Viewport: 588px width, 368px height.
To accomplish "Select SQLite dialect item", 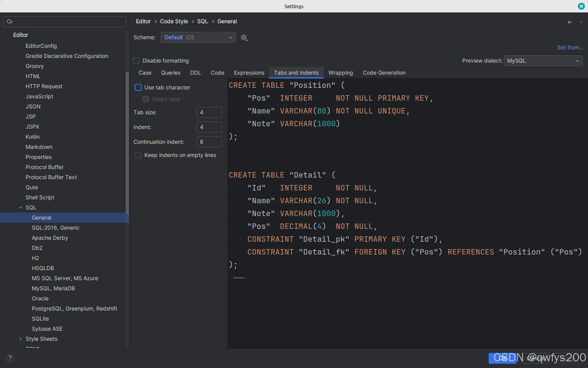I will pyautogui.click(x=40, y=319).
